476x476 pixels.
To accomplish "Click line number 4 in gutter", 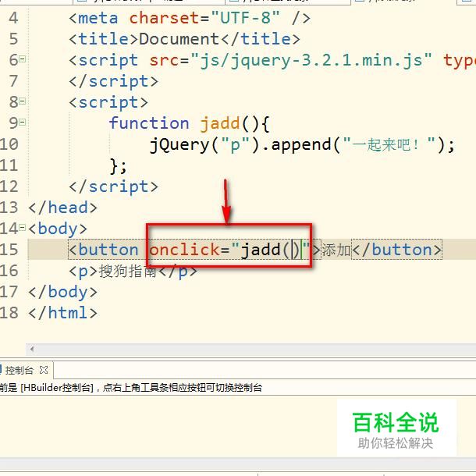I will pos(13,18).
